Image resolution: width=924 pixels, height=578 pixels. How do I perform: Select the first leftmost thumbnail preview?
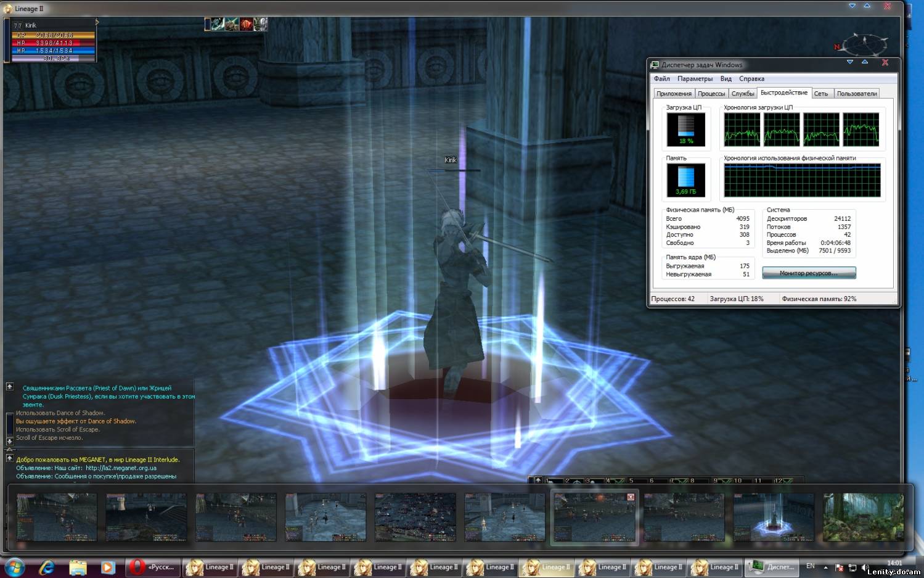pyautogui.click(x=57, y=517)
